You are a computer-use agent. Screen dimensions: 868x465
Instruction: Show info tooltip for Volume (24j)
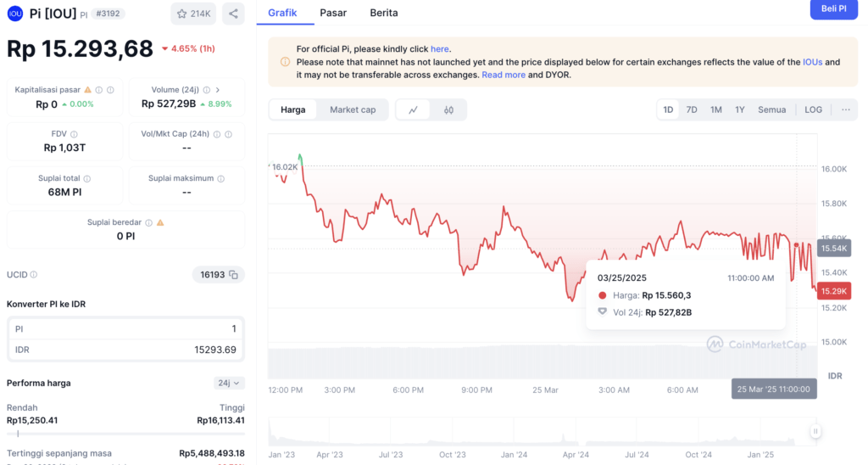[x=207, y=90]
